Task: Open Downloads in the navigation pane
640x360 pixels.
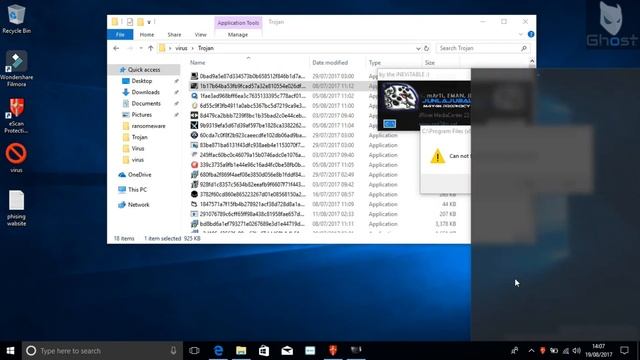Action: [145, 92]
